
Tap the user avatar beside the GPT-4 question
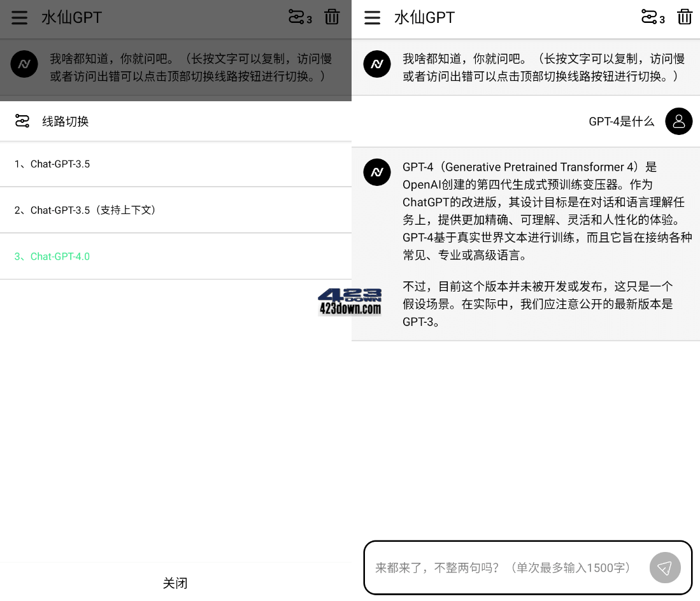point(678,121)
